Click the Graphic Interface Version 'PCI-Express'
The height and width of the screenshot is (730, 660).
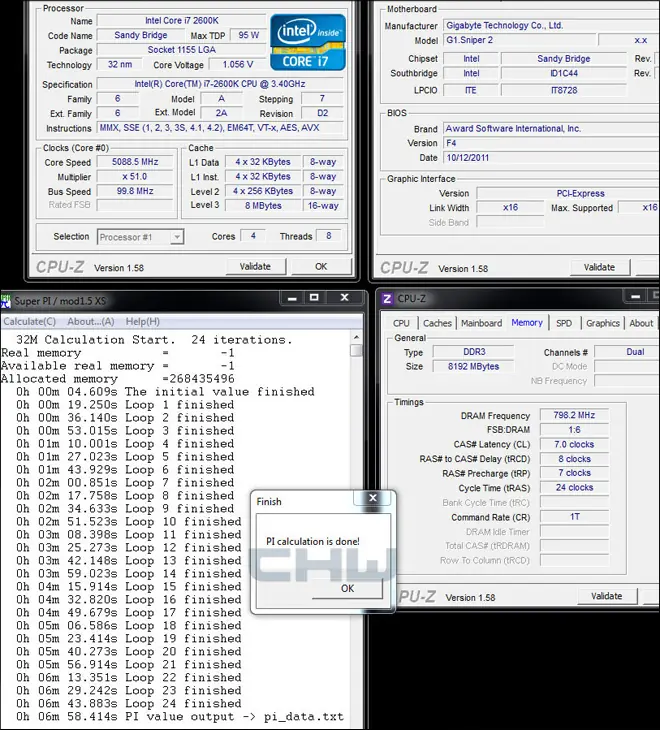(x=568, y=193)
